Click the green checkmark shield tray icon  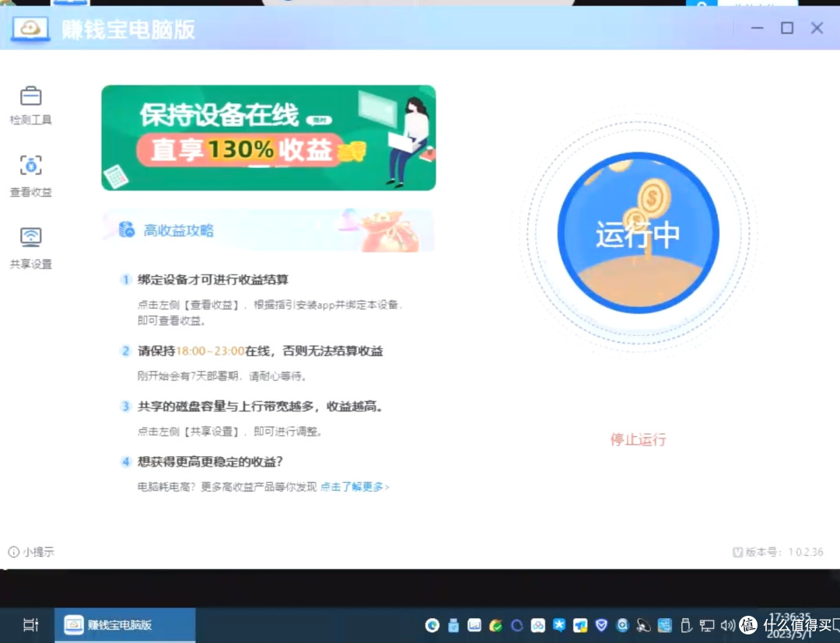495,625
